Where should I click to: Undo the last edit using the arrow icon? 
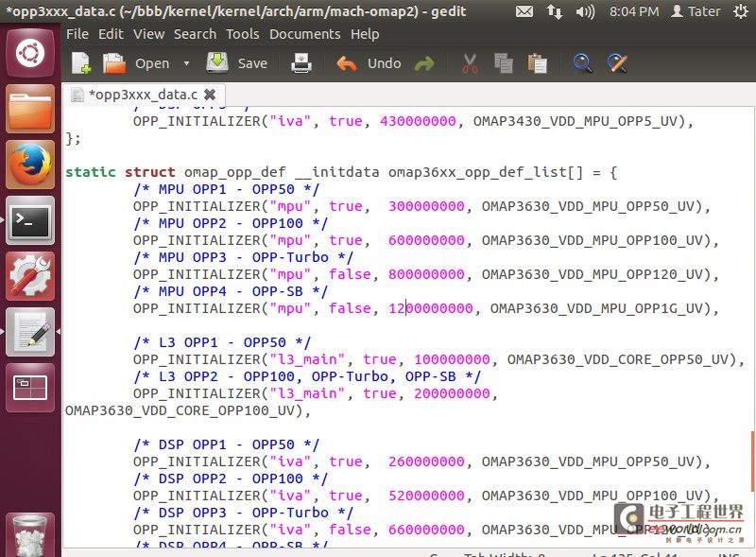[x=346, y=63]
